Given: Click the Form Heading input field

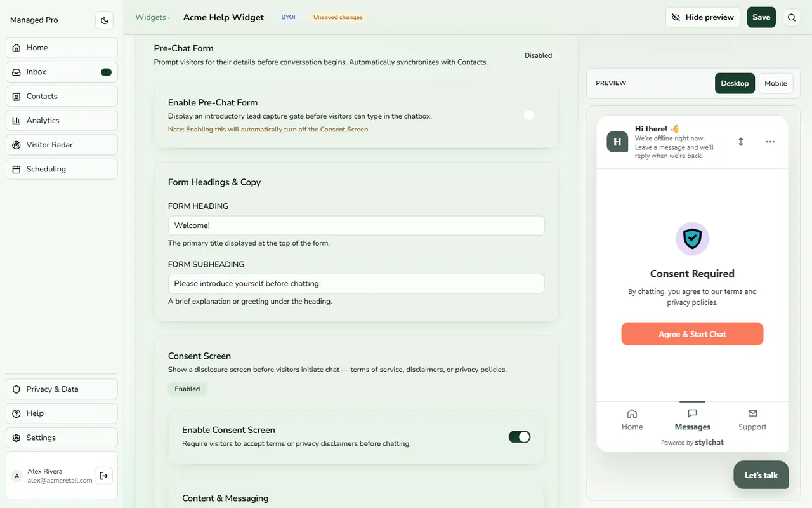Looking at the screenshot, I should click(x=356, y=225).
